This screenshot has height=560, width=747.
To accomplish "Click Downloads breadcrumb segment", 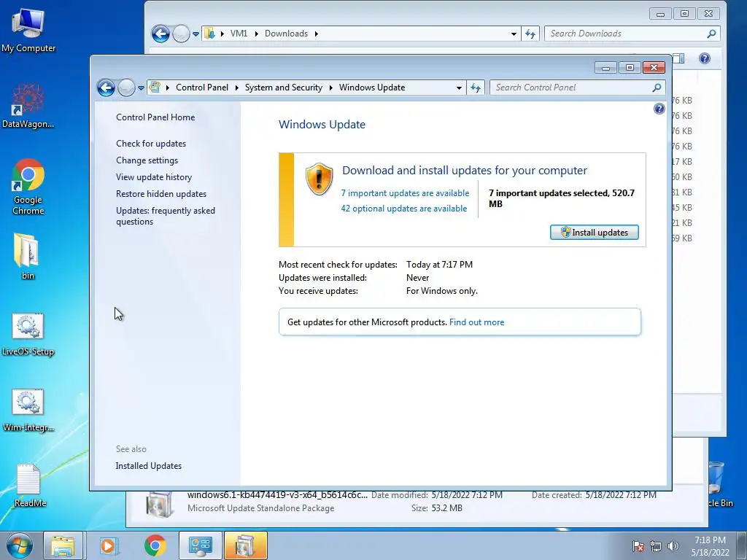I will point(286,34).
